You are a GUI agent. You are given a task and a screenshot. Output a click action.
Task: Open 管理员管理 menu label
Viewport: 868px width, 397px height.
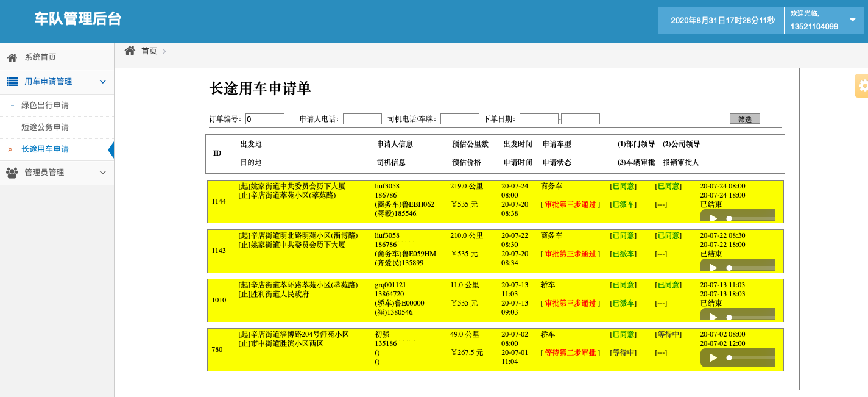pos(44,173)
